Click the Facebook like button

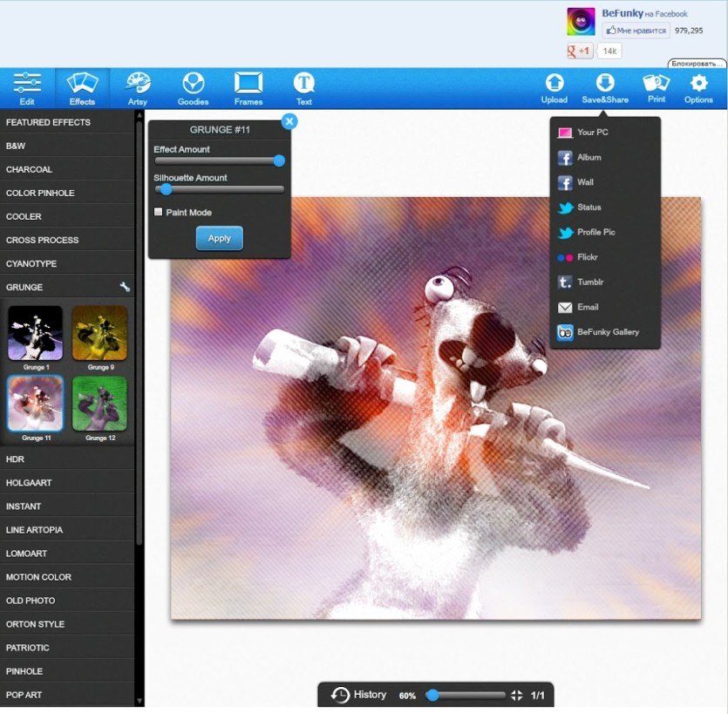(x=636, y=31)
